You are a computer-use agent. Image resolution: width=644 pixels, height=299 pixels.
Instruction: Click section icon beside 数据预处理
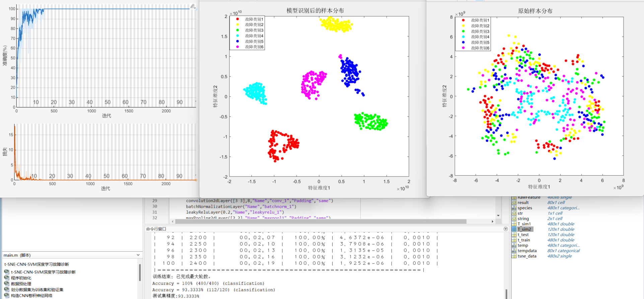[6, 284]
